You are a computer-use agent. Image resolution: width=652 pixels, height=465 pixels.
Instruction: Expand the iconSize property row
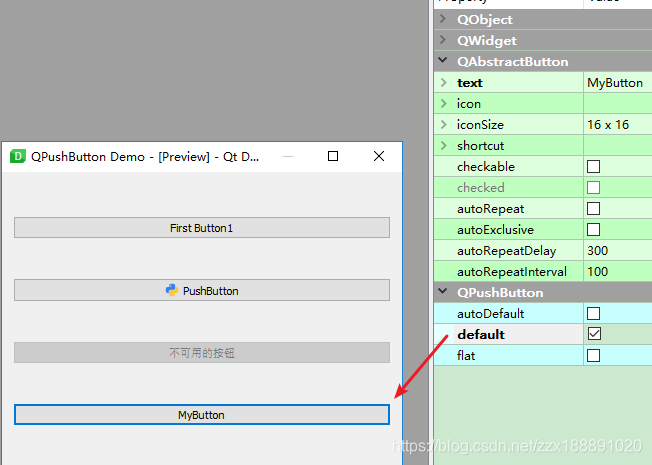444,124
